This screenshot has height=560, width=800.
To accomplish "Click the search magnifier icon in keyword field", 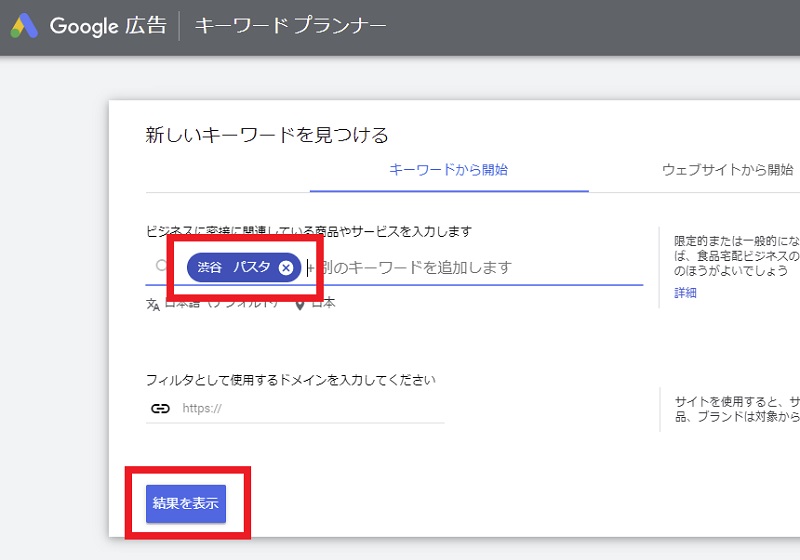I will click(x=161, y=265).
